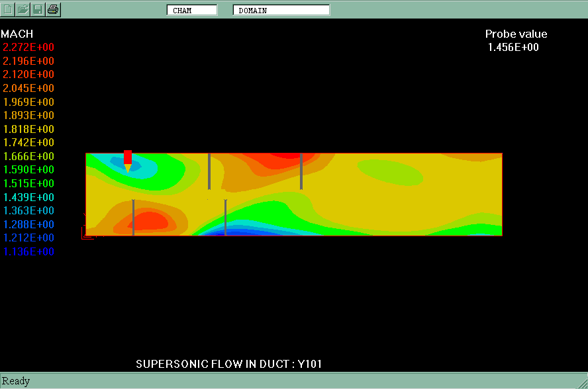Click the axis origin marker at duct corner
The image size is (588, 389).
click(x=86, y=232)
